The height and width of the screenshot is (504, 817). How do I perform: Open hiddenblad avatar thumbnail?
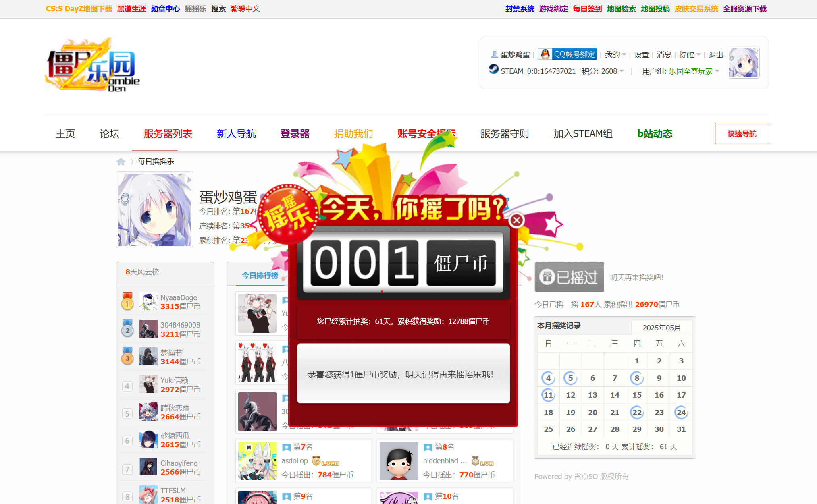tap(399, 461)
